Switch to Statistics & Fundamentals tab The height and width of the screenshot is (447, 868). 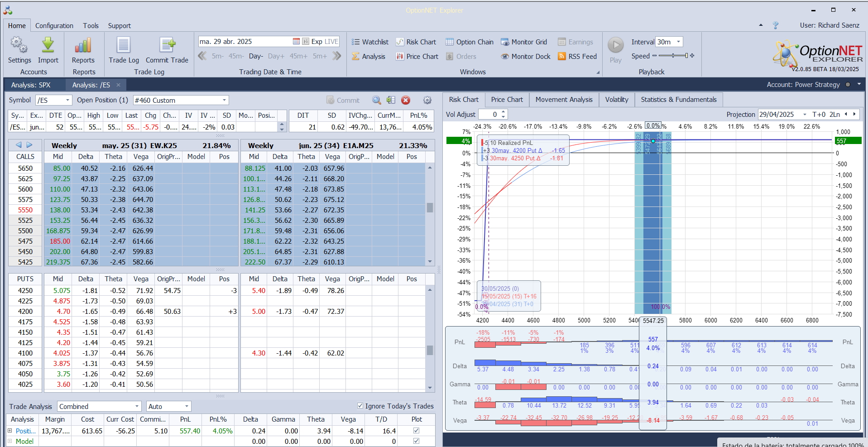click(679, 100)
